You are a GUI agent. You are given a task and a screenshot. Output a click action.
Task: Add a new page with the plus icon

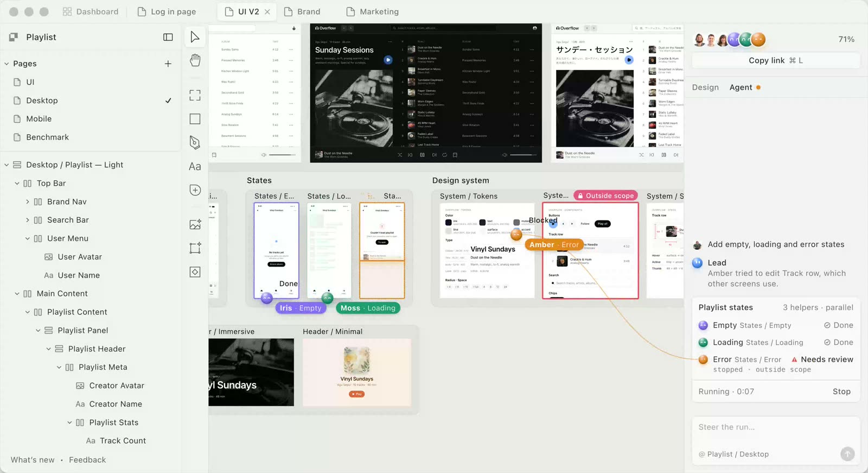tap(168, 64)
